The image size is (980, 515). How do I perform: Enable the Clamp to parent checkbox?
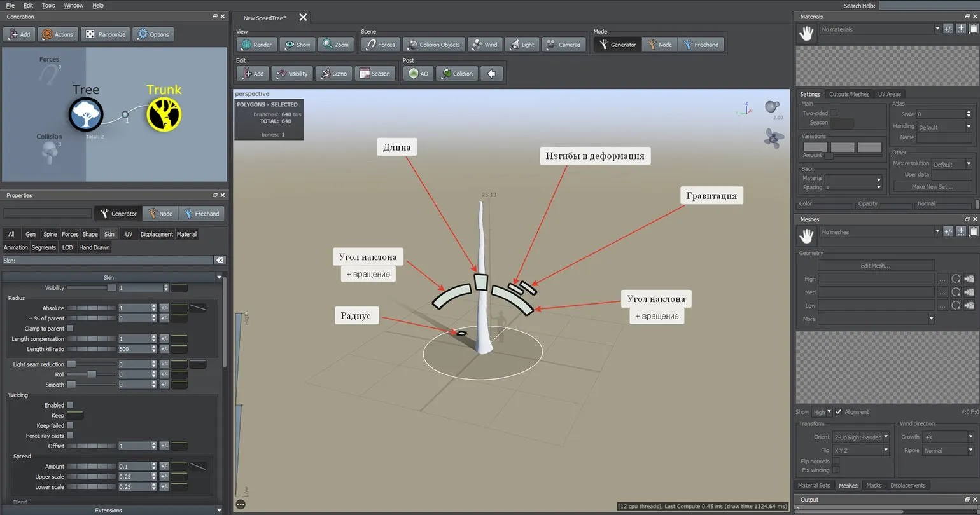[x=70, y=329]
